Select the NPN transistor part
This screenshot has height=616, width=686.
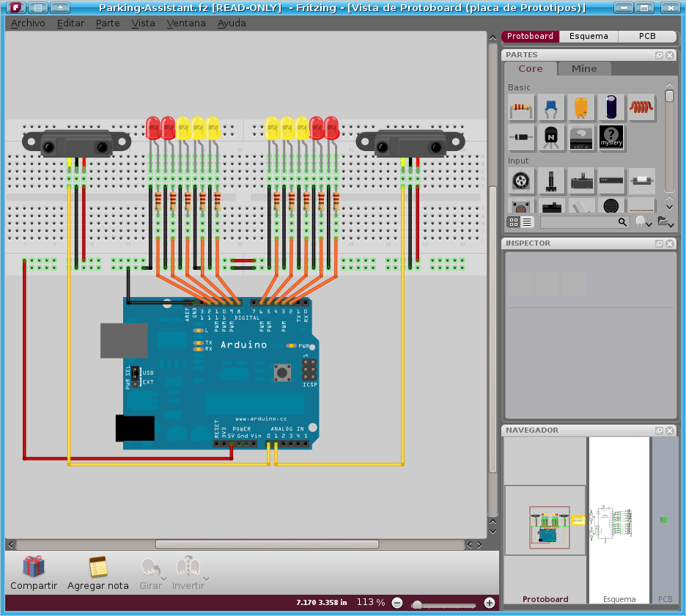click(x=551, y=138)
